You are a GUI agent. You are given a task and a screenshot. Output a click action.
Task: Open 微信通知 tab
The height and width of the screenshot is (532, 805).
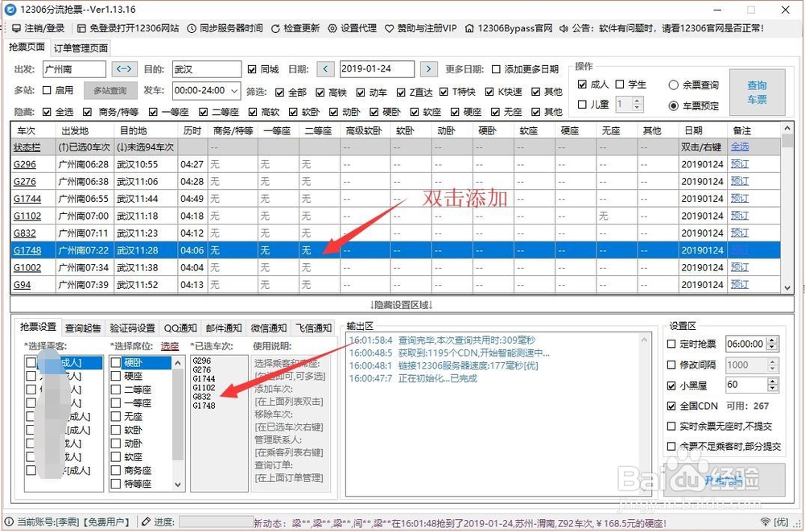[269, 328]
